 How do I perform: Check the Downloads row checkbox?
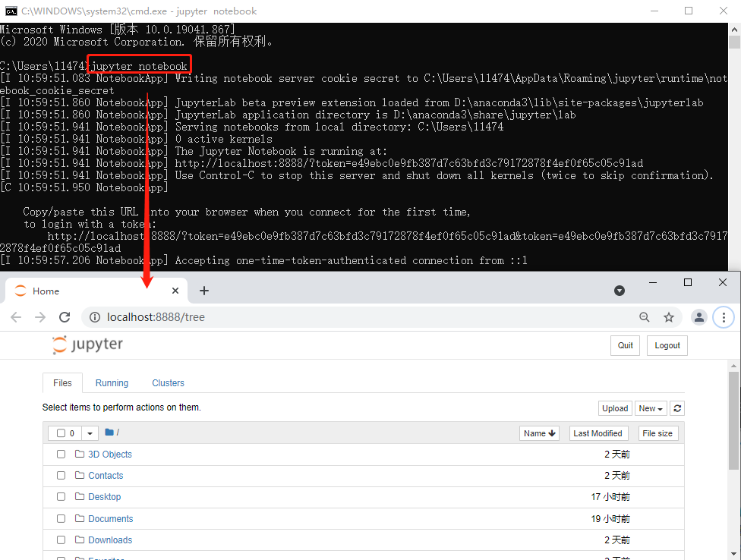(x=61, y=540)
